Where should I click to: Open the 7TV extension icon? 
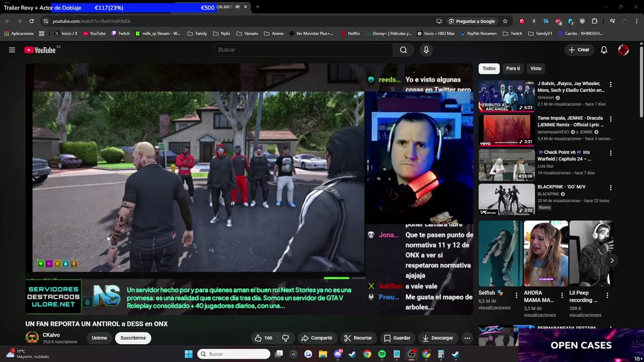[546, 21]
